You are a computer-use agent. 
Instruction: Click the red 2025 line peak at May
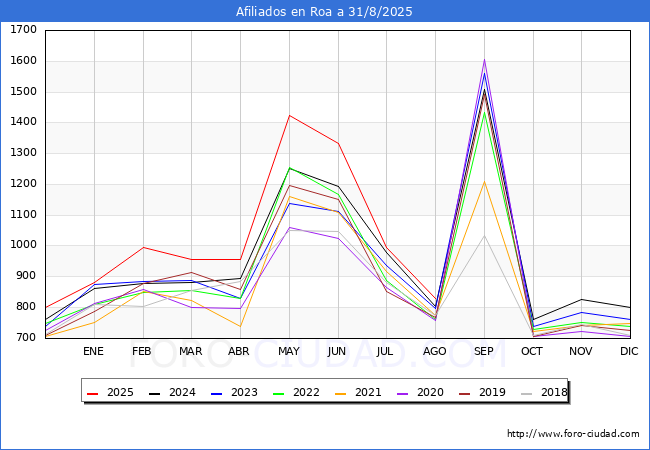pyautogui.click(x=289, y=115)
